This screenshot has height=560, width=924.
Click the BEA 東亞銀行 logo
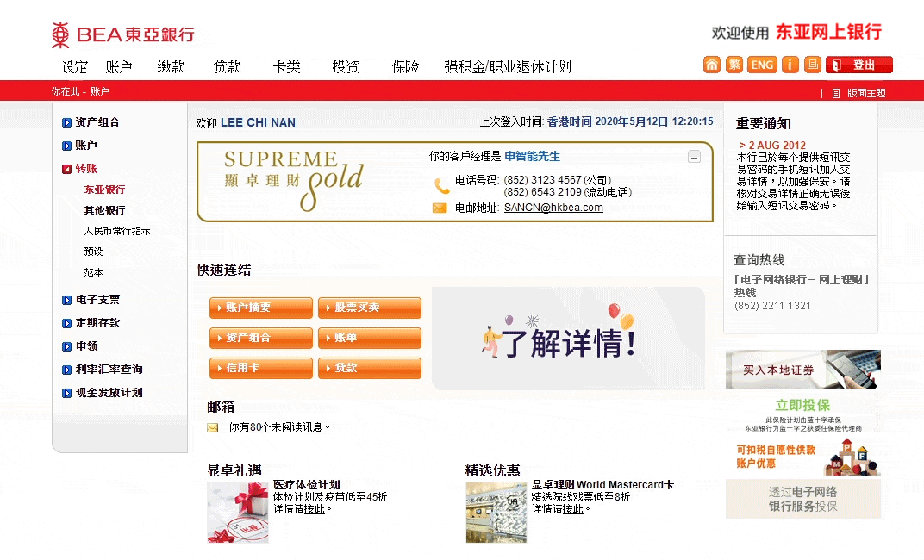(x=123, y=34)
